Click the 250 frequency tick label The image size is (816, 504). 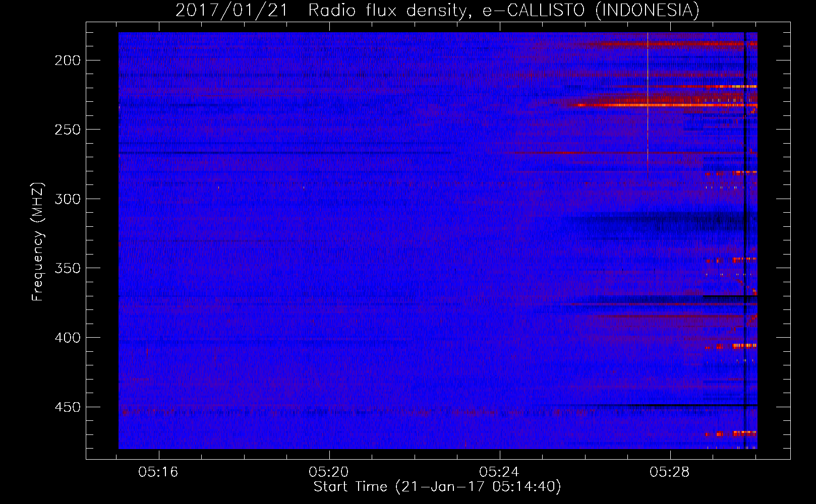(67, 130)
